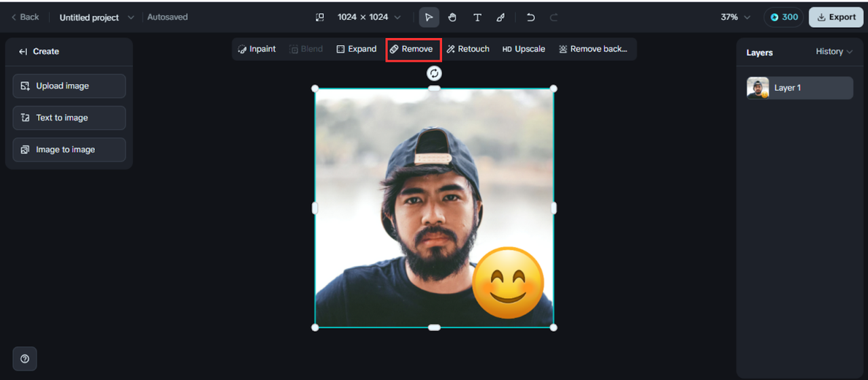Image resolution: width=868 pixels, height=380 pixels.
Task: Click the Layer 1 thumbnail
Action: [757, 88]
